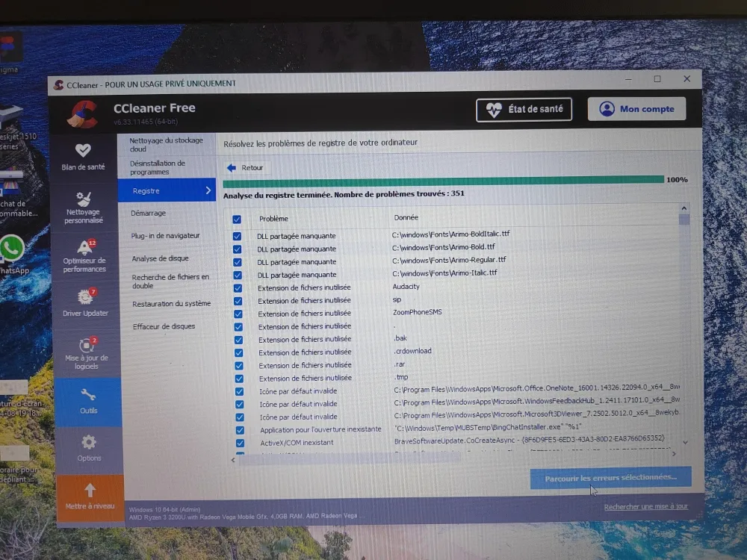Viewport: 747px width, 560px height.
Task: Open WhatsApp desktop shortcut
Action: click(x=12, y=248)
